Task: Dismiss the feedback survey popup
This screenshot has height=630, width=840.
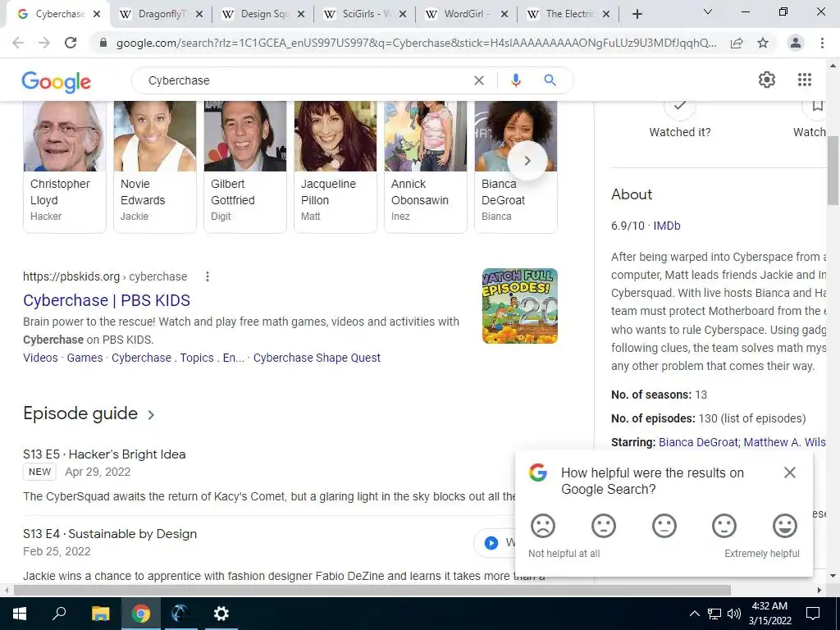Action: tap(790, 472)
